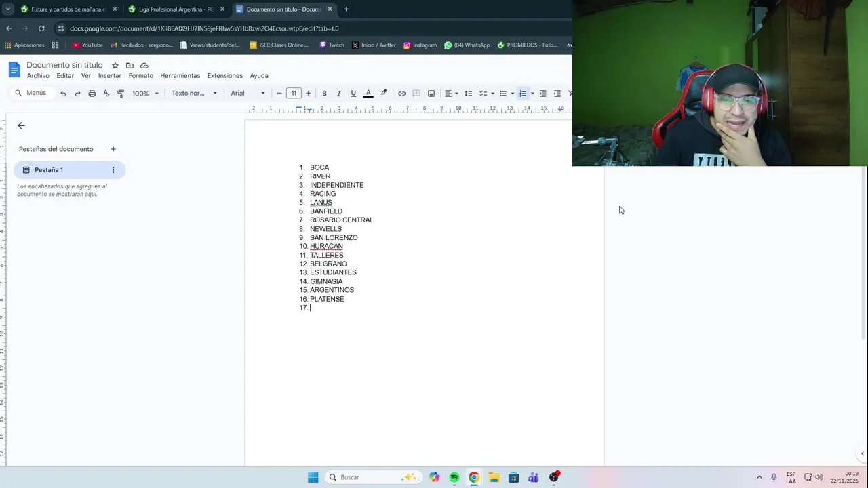Increase indent of the list
Viewport: 868px width, 488px height.
point(557,94)
